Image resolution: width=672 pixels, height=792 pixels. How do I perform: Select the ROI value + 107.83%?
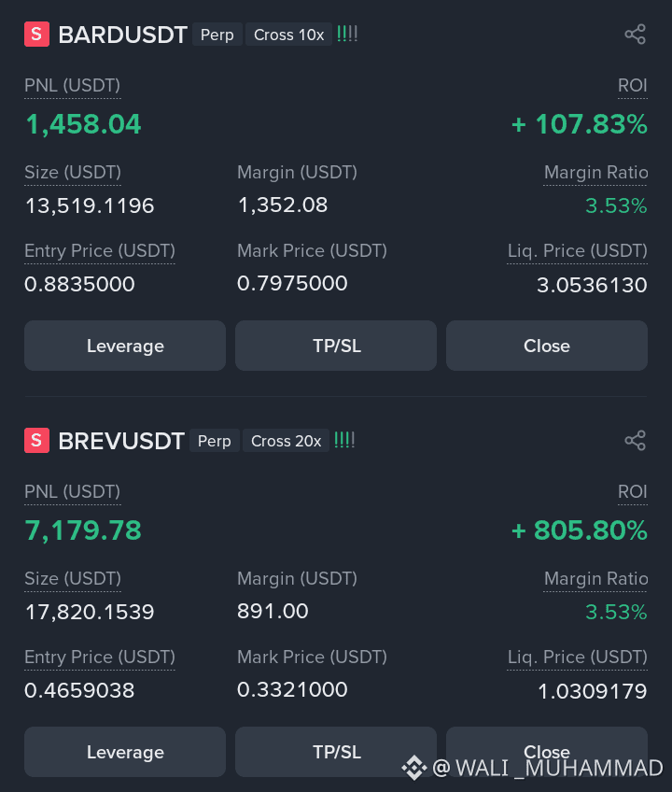coord(579,124)
